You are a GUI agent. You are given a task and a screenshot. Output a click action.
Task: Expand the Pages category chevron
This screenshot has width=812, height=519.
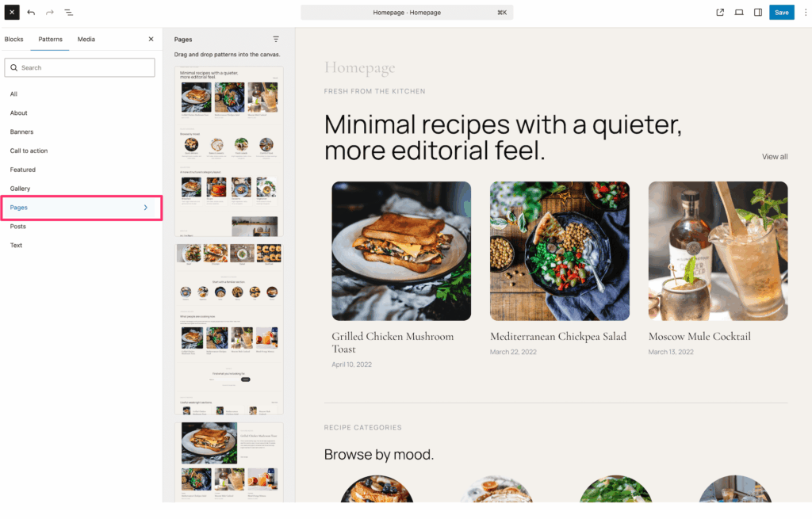pyautogui.click(x=146, y=208)
